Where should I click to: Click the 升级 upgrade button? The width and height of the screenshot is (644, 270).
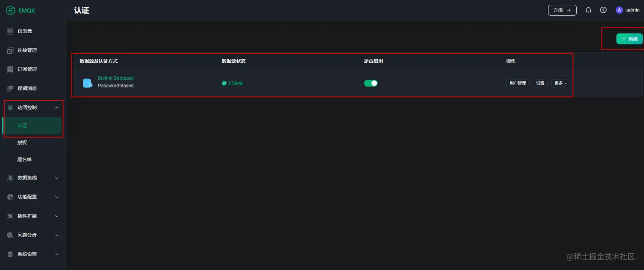[x=562, y=10]
